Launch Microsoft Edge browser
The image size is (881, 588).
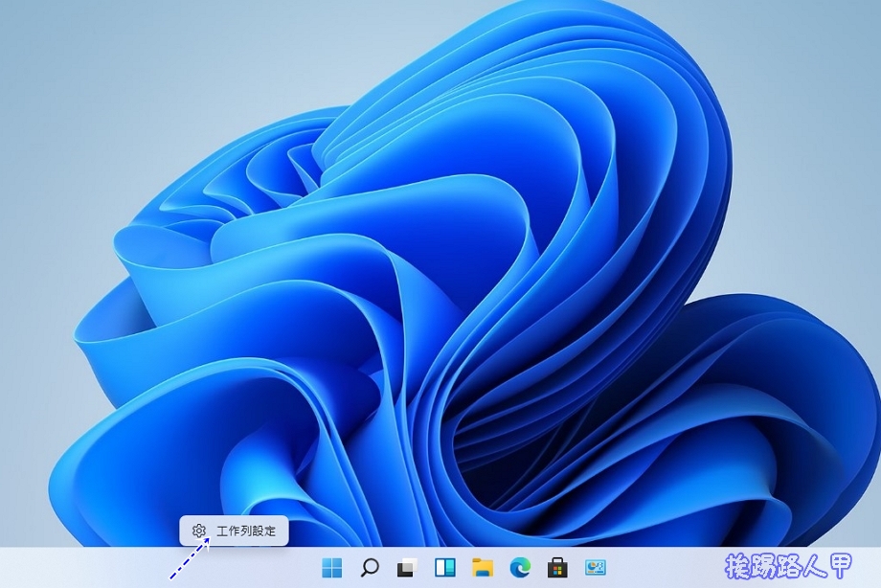coord(520,568)
